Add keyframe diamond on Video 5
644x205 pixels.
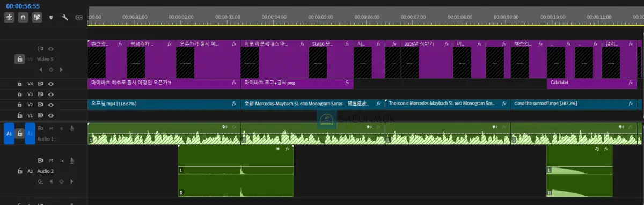coord(51,69)
